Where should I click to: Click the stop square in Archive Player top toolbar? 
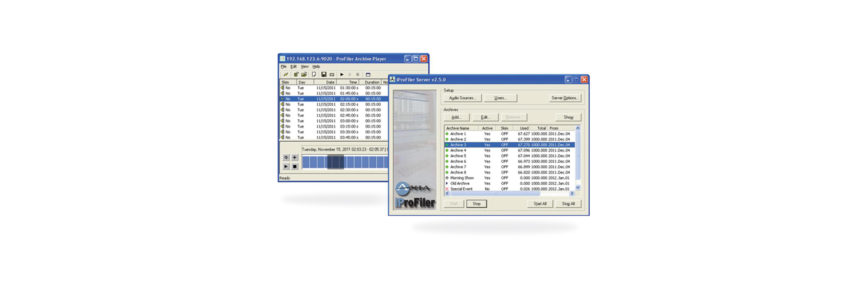358,75
